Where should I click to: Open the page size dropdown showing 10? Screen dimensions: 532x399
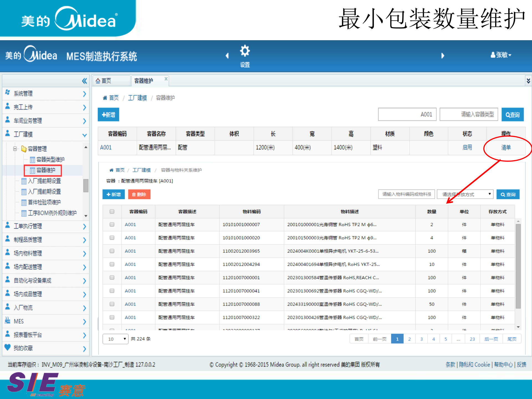click(115, 339)
